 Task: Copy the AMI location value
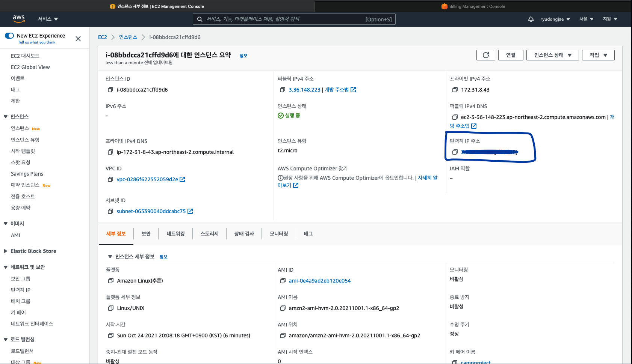283,335
